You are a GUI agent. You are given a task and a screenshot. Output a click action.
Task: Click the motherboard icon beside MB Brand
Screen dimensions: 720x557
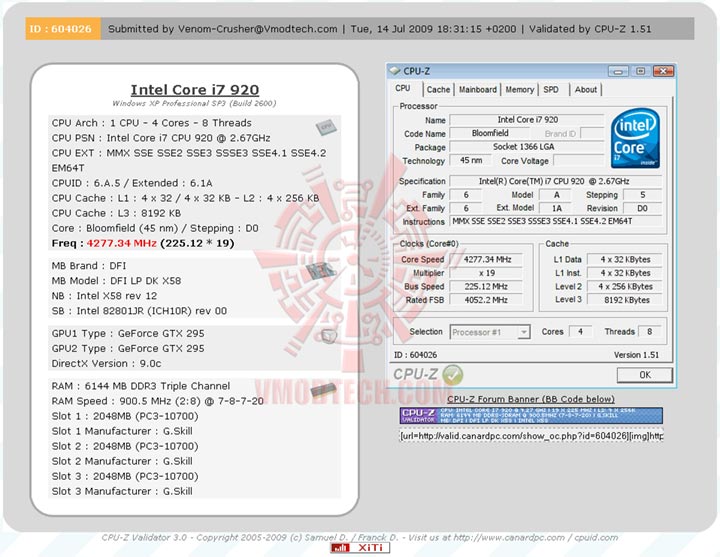tap(320, 271)
